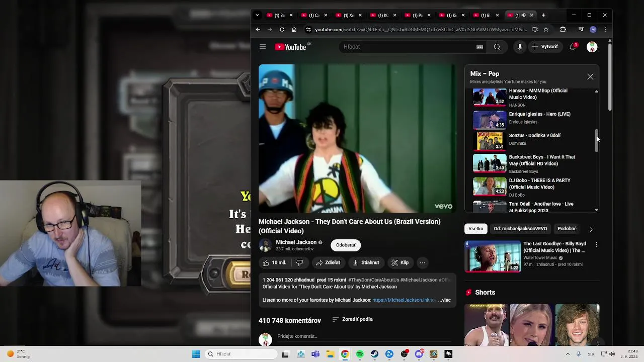
Task: Click the Odoberať subscribe button
Action: 346,245
